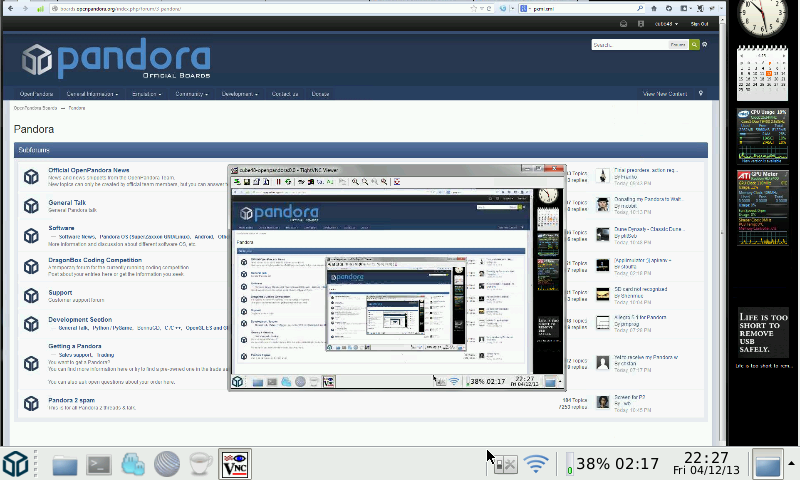Select OpenPandora item in forum navigation bar

click(36, 94)
